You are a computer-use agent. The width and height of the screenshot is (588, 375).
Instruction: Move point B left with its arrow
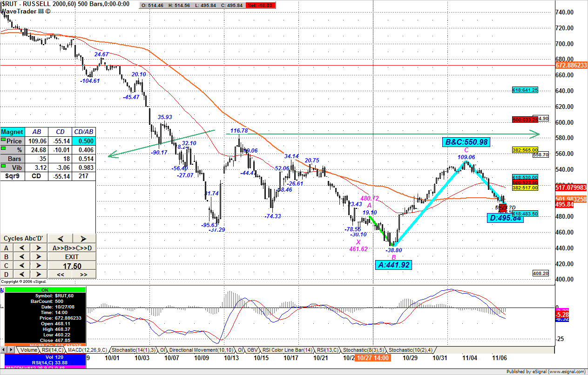[22, 256]
